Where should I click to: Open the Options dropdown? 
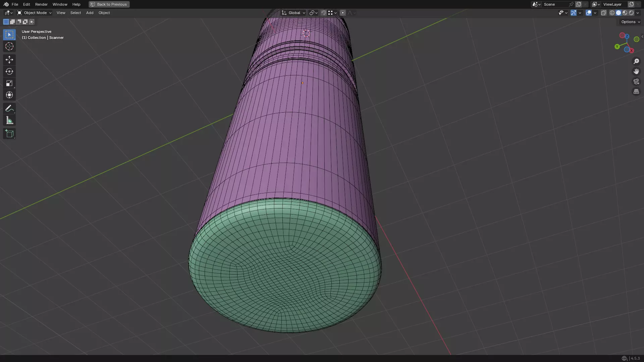point(631,22)
